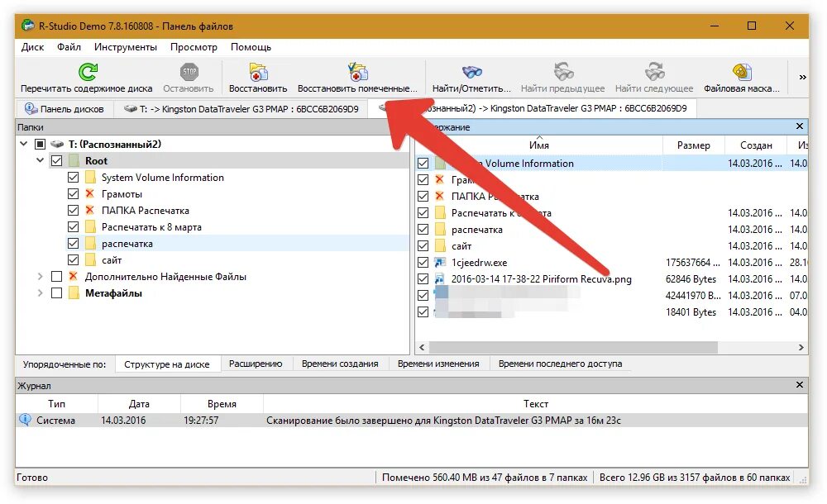Select сайт folder in tree
827x504 pixels.
(112, 260)
